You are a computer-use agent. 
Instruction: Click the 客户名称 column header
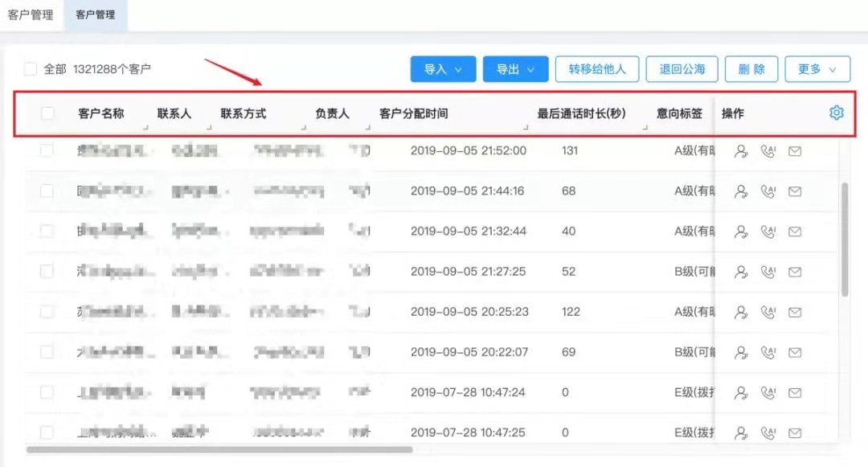pos(101,113)
